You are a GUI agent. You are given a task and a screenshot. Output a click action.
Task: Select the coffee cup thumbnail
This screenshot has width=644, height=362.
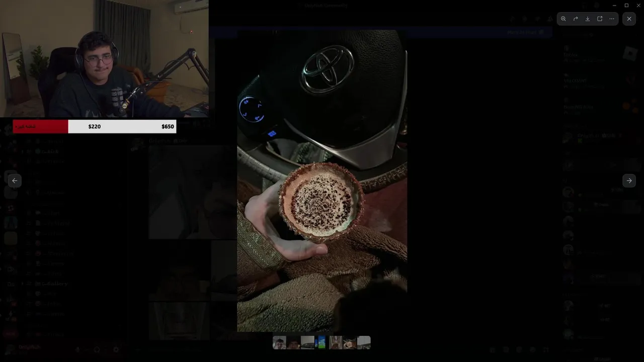tap(350, 342)
